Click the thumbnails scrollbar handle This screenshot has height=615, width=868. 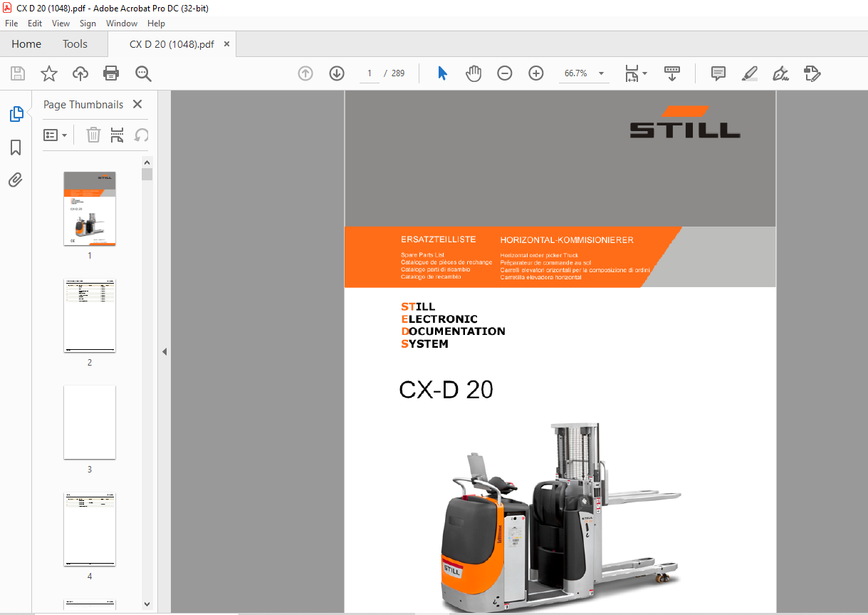(147, 175)
